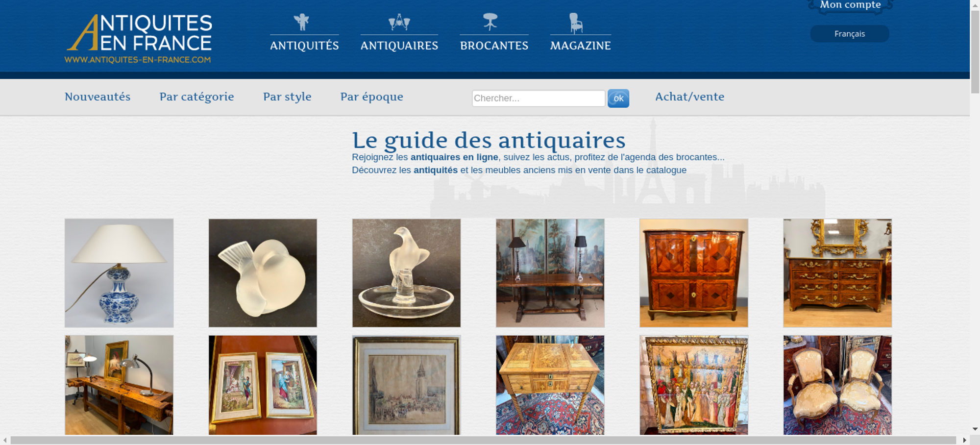
Task: Click the Antiquités en France logo
Action: [139, 39]
